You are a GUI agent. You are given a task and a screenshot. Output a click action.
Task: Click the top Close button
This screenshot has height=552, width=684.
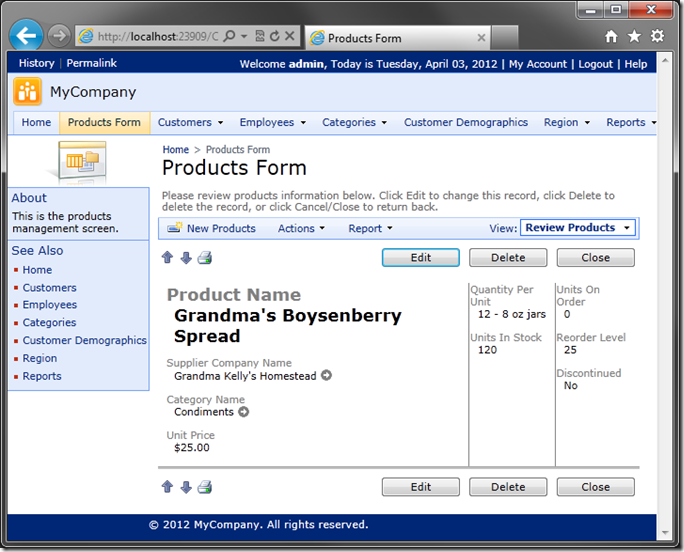(595, 257)
